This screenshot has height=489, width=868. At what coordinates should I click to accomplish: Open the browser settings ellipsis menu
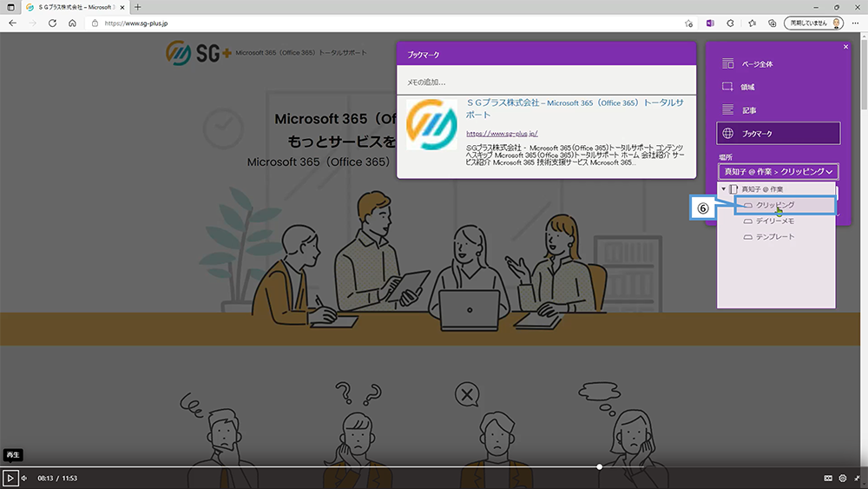point(855,23)
